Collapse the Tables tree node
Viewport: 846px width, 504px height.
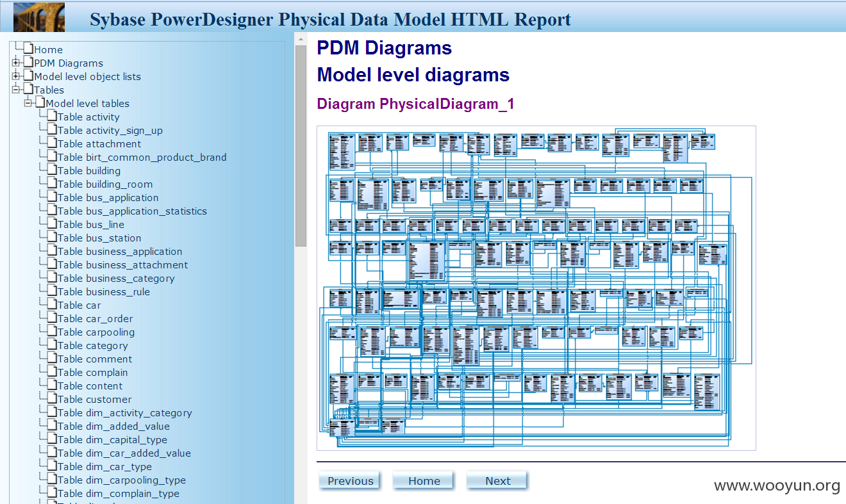pyautogui.click(x=16, y=90)
